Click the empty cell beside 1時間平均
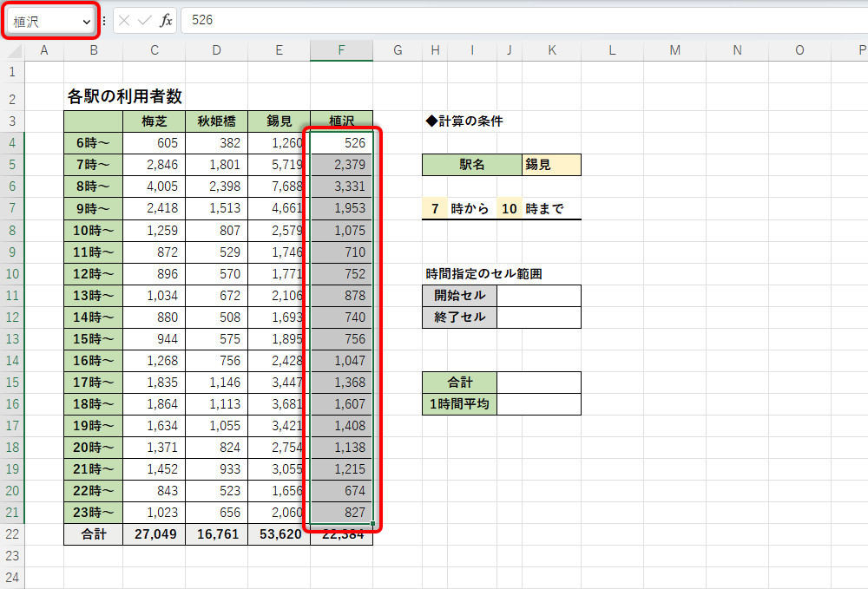The width and height of the screenshot is (868, 589). (x=538, y=404)
